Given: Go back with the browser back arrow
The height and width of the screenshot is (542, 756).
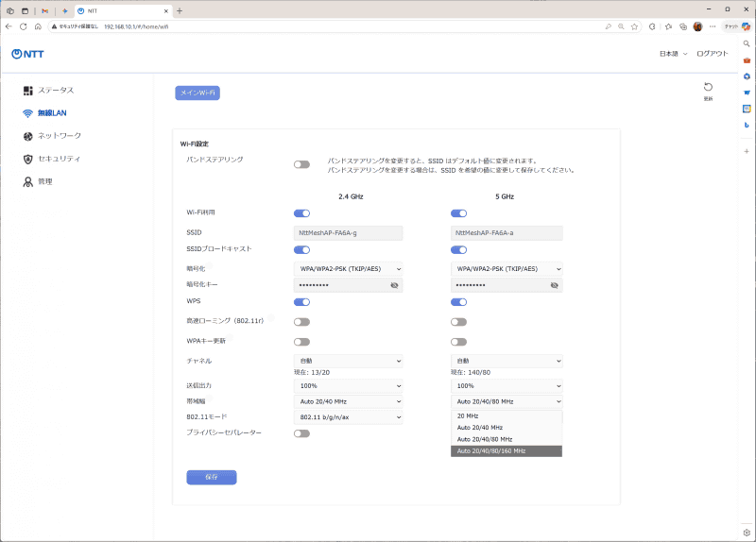Looking at the screenshot, I should [9, 26].
